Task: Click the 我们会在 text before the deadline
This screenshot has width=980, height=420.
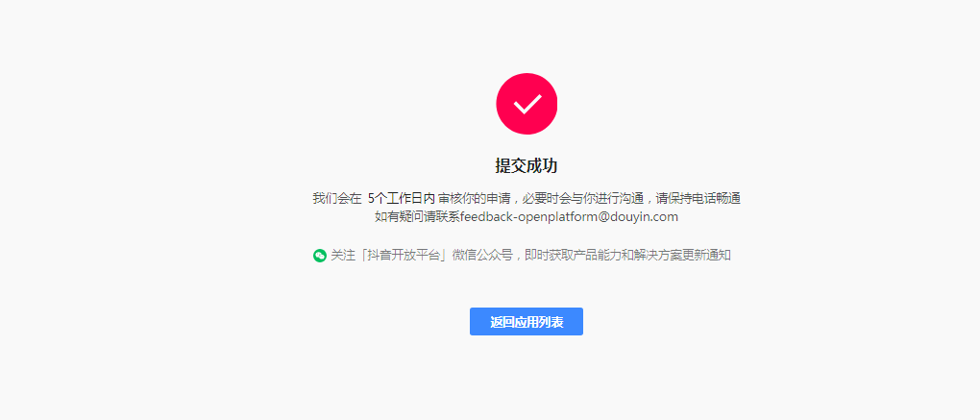Action: pyautogui.click(x=337, y=199)
